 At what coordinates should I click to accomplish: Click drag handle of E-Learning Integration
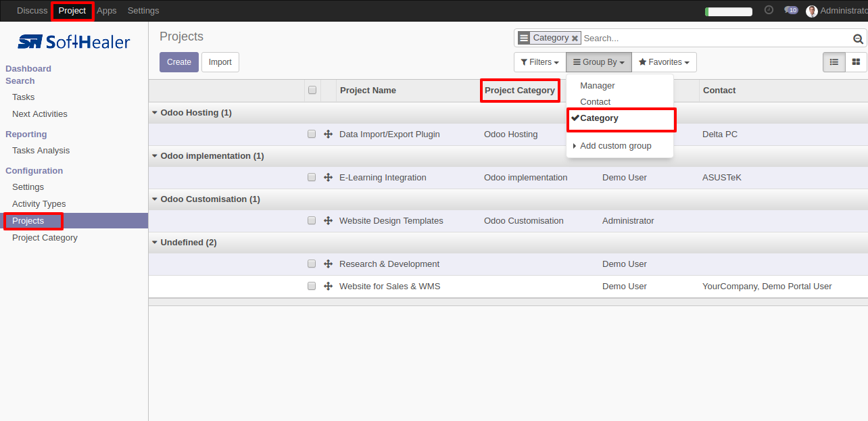[328, 178]
